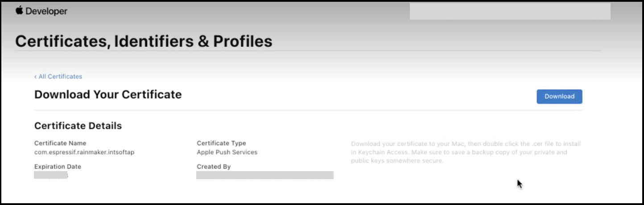Open the Developer home link
644x205 pixels.
(41, 11)
